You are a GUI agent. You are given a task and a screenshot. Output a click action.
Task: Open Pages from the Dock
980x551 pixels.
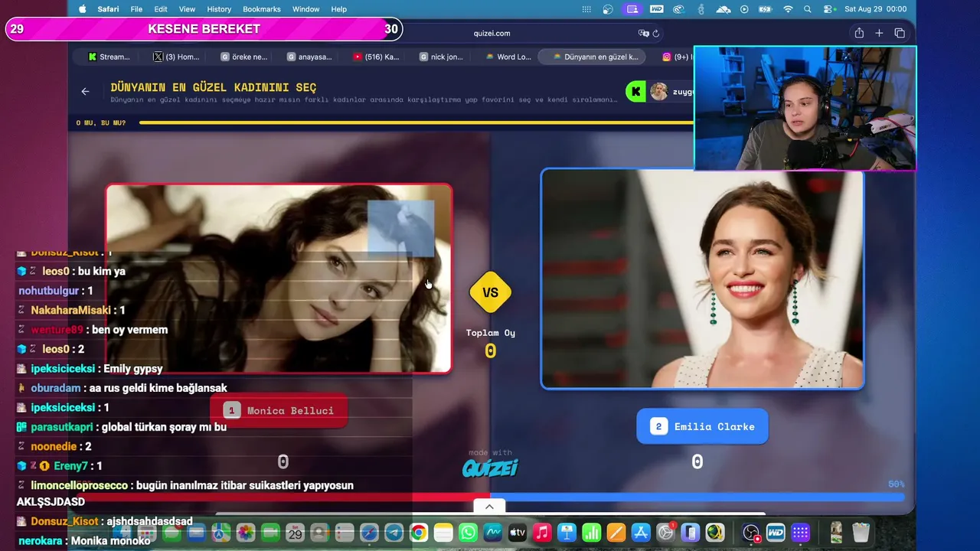[x=616, y=533]
